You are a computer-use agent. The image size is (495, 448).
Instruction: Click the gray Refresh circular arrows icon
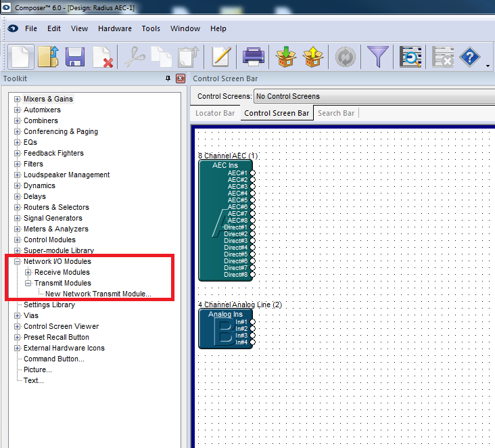pyautogui.click(x=346, y=57)
